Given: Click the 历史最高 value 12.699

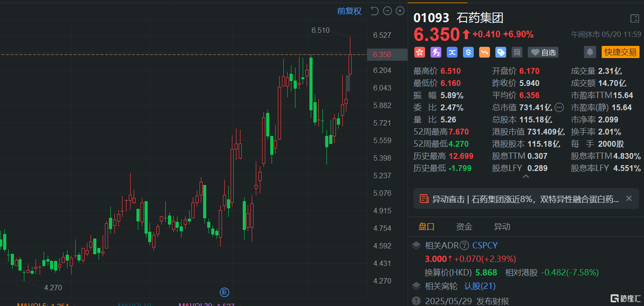Looking at the screenshot, I should click(x=462, y=156).
